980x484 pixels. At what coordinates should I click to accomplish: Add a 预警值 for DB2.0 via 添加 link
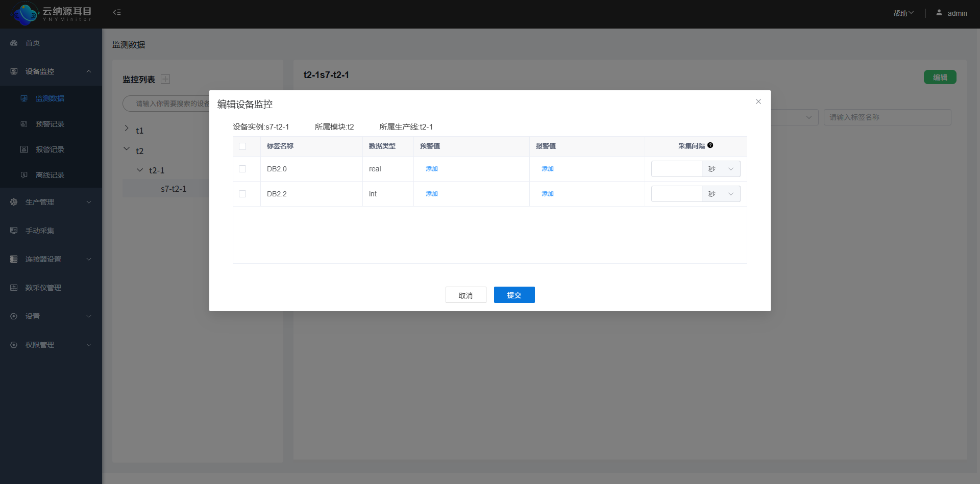431,169
